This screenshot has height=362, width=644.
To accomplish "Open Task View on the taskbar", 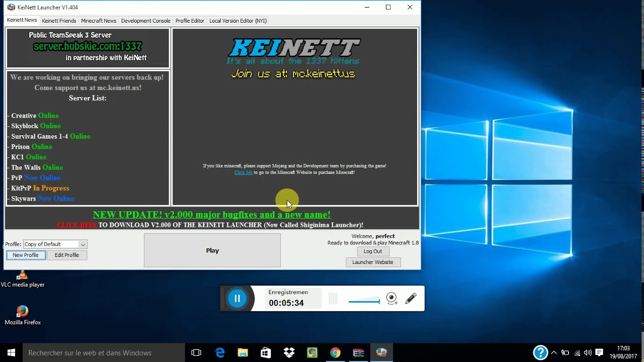I will 196,353.
